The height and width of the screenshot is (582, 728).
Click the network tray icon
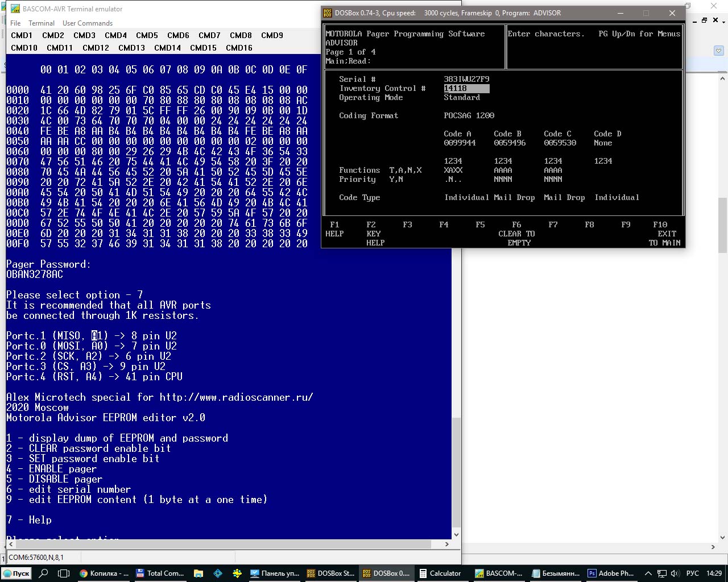coord(662,573)
